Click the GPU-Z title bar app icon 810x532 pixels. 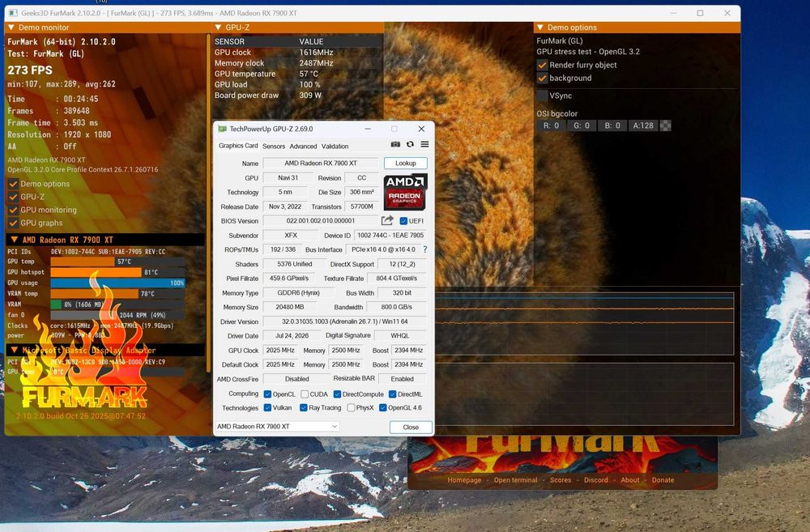222,129
